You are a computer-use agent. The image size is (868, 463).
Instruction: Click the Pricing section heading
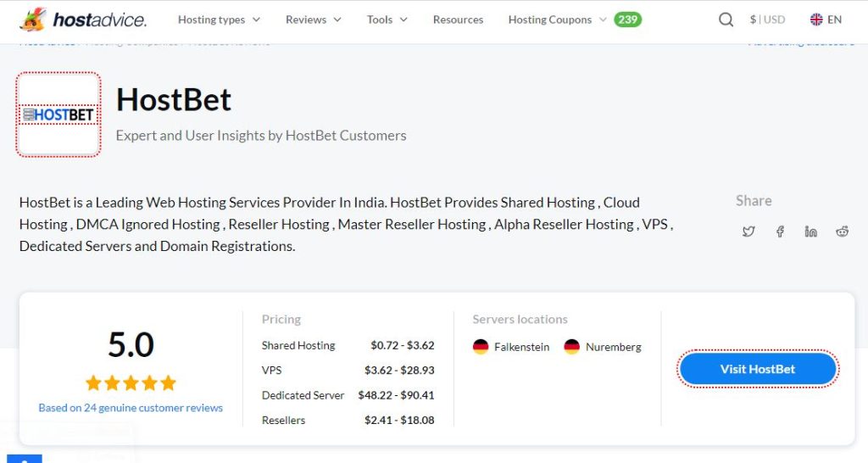(281, 320)
